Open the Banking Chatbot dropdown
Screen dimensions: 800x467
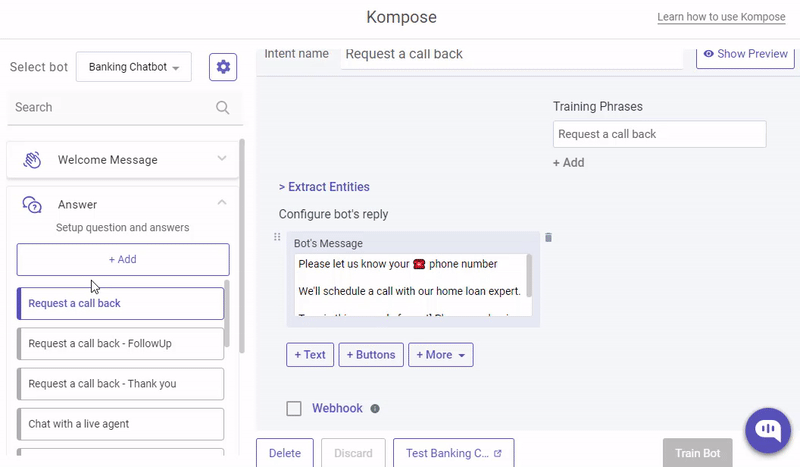tap(134, 67)
